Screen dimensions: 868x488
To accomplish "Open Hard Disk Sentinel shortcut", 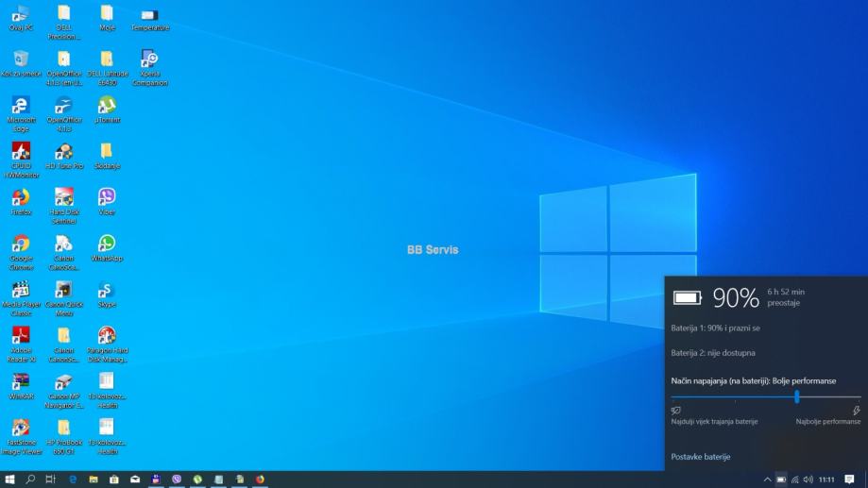I will [63, 206].
